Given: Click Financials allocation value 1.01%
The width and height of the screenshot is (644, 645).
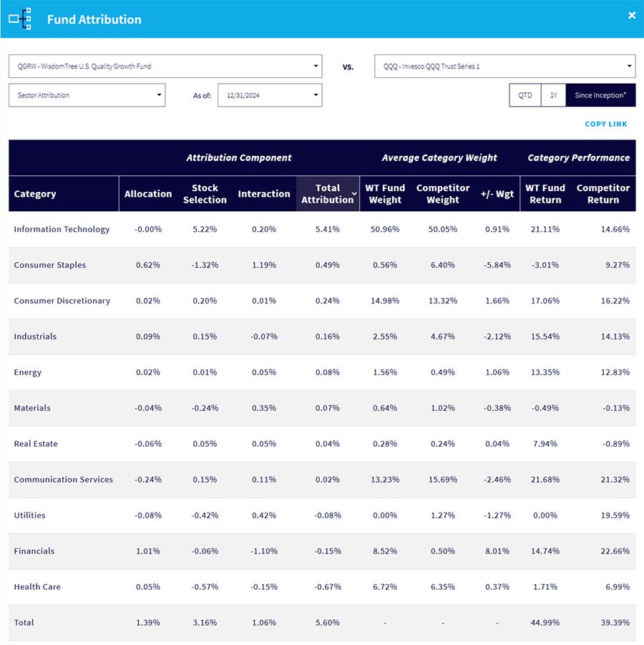Looking at the screenshot, I should (148, 551).
